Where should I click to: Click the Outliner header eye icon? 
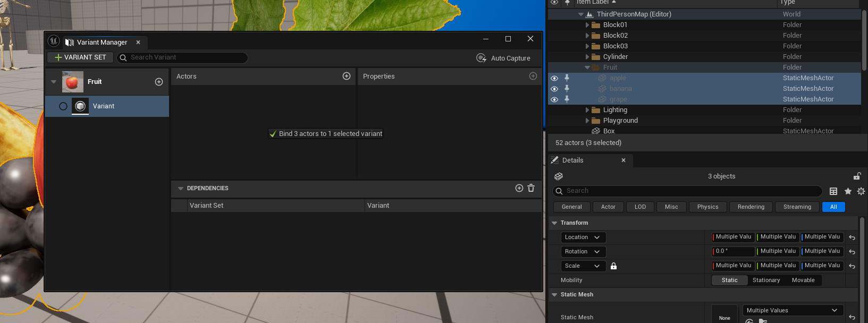pos(554,2)
